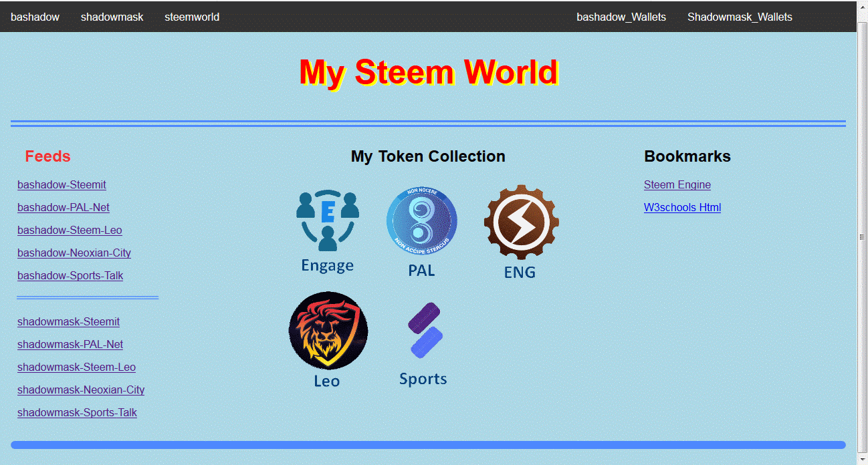The image size is (868, 465).
Task: Open the shadowmask-Steemit feed link
Action: (68, 322)
